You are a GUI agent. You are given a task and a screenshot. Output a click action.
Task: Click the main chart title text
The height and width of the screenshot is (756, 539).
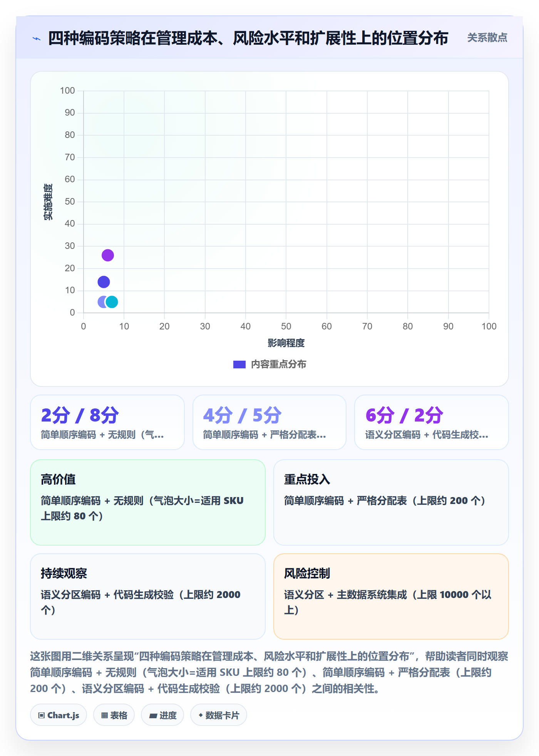click(248, 38)
